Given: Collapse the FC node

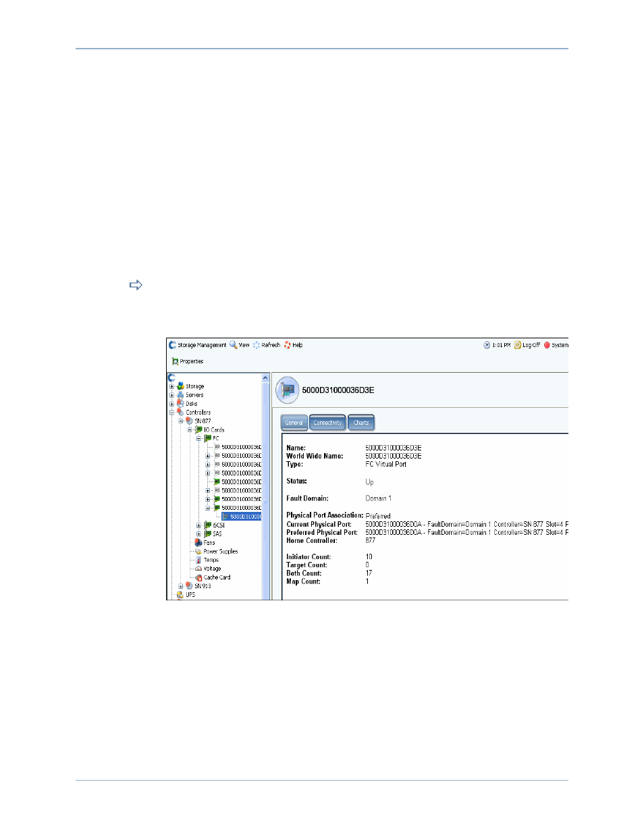Looking at the screenshot, I should point(199,438).
